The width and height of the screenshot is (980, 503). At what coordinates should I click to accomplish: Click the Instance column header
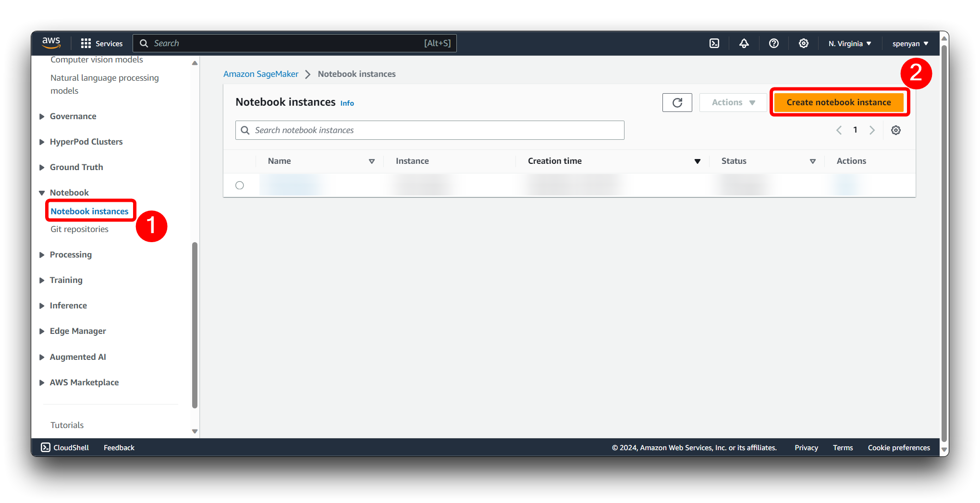coord(412,161)
